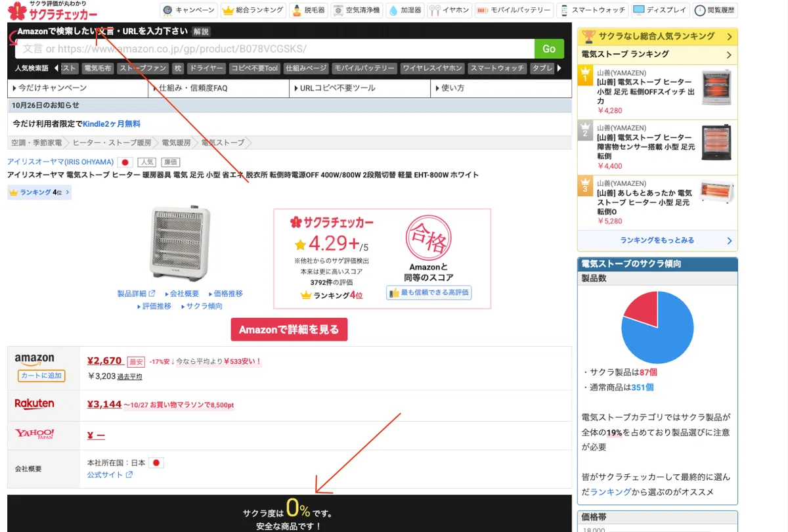
Task: Open Kindle2ヶ月無料 link
Action: (112, 123)
